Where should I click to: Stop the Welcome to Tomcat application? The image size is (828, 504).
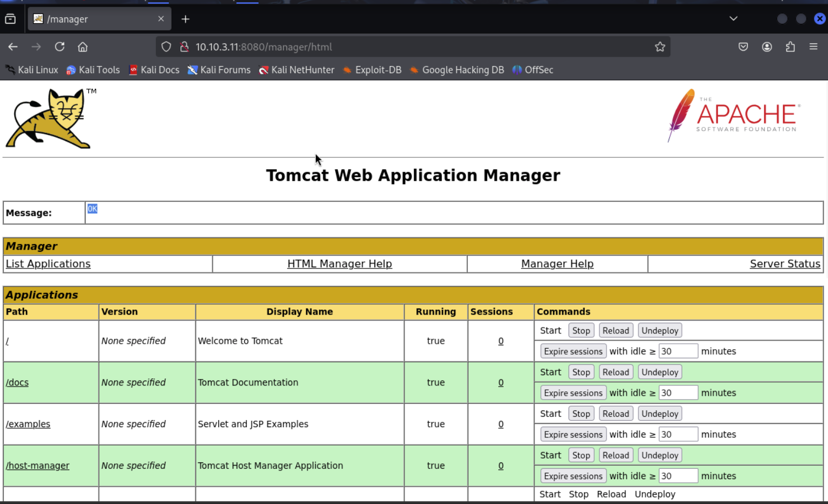581,331
